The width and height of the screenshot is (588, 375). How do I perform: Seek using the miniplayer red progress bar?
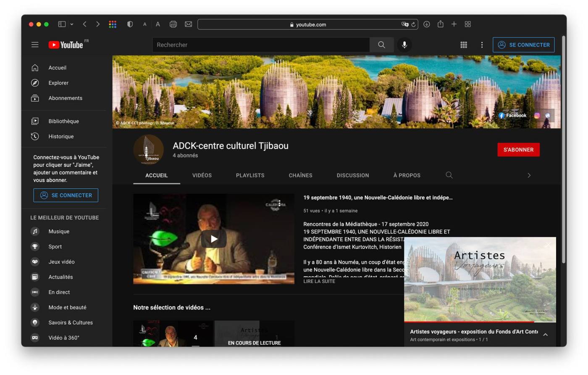click(469, 322)
